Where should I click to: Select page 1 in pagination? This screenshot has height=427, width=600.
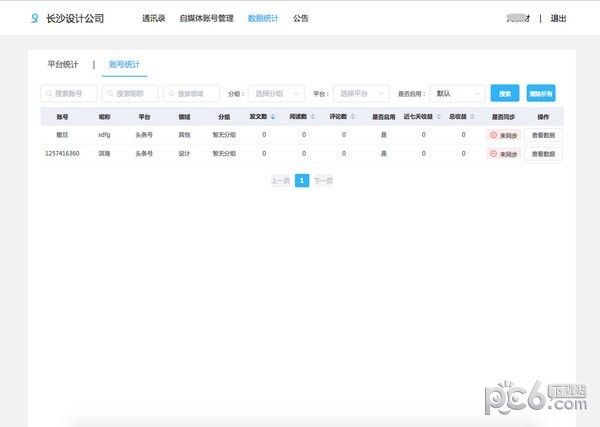click(x=301, y=181)
